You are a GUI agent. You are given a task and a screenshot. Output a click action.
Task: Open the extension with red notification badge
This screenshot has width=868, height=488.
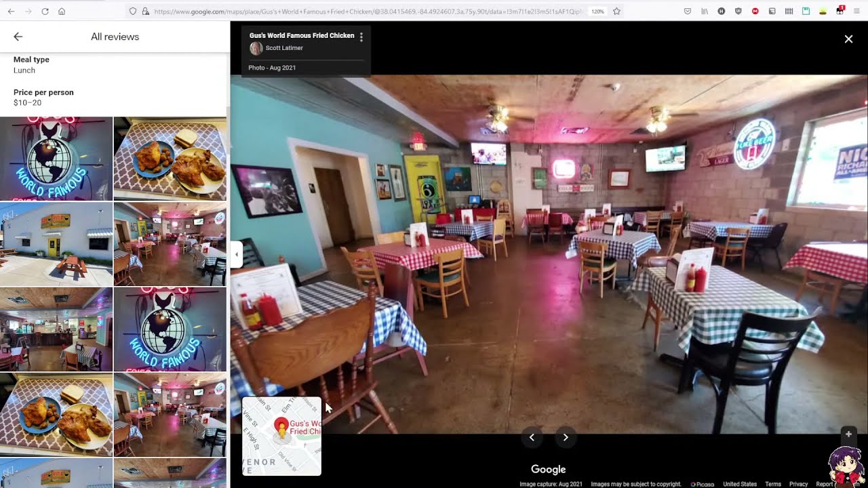click(840, 11)
